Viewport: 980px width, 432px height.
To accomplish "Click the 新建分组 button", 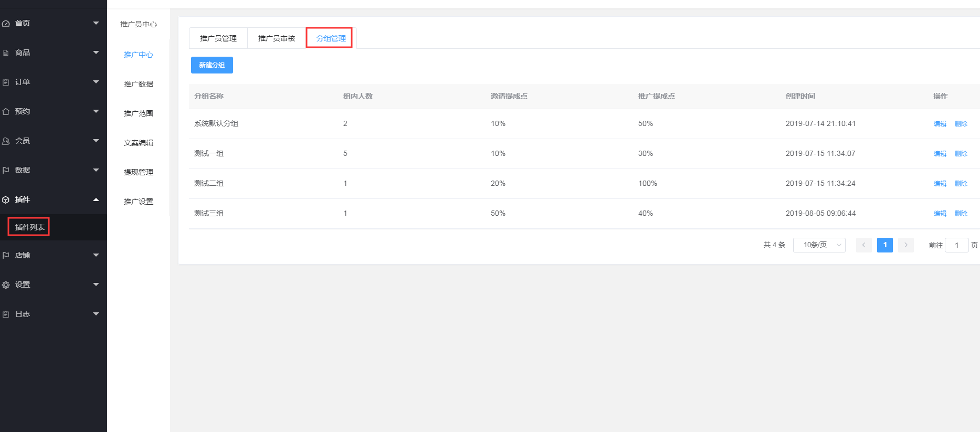I will pos(212,65).
